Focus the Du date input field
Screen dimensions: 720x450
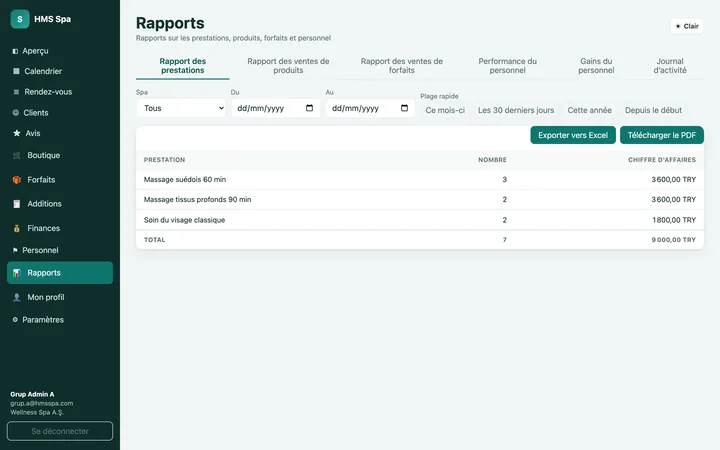pos(276,108)
